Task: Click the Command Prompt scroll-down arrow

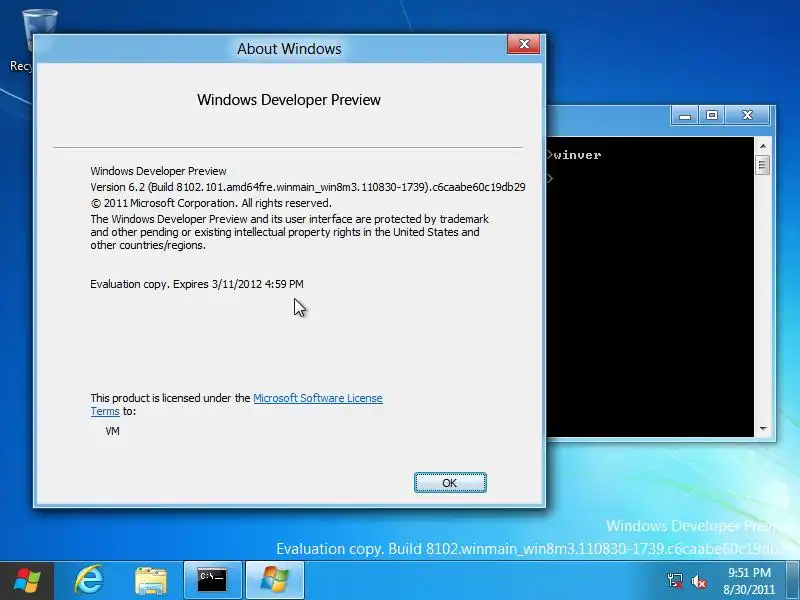Action: point(763,429)
